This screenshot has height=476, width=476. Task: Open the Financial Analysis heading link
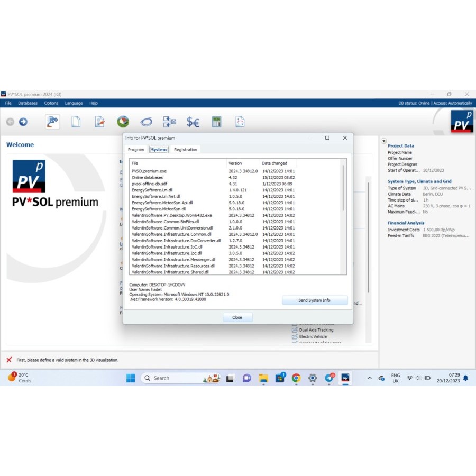click(x=406, y=223)
